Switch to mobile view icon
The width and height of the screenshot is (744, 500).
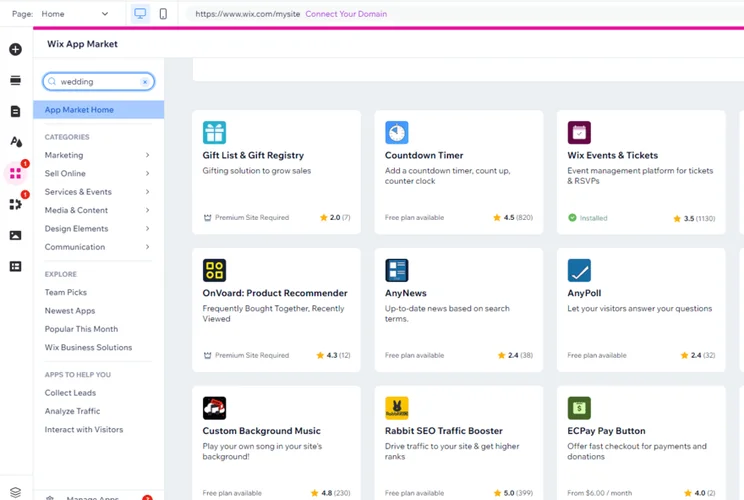[x=163, y=14]
